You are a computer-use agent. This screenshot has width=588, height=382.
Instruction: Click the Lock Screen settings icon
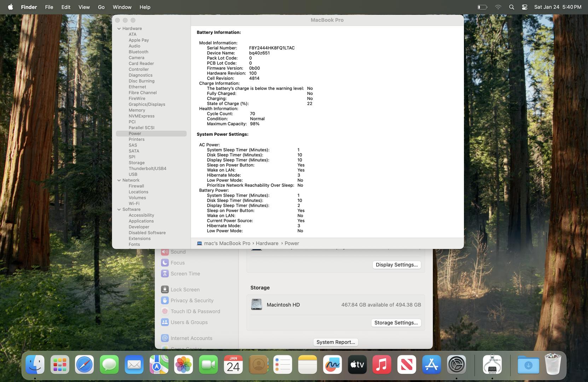tap(165, 289)
